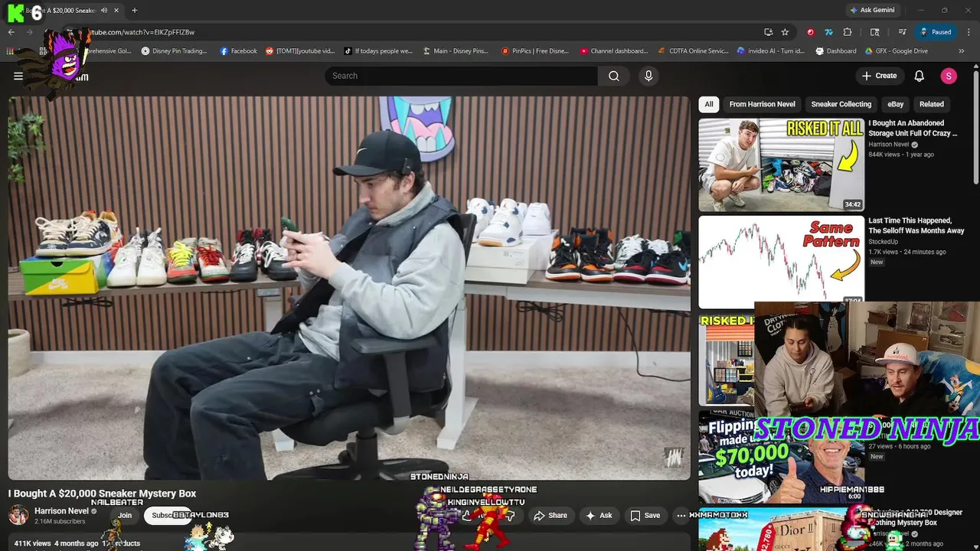Open StockedUp channel name link
The width and height of the screenshot is (980, 551).
[x=884, y=242]
